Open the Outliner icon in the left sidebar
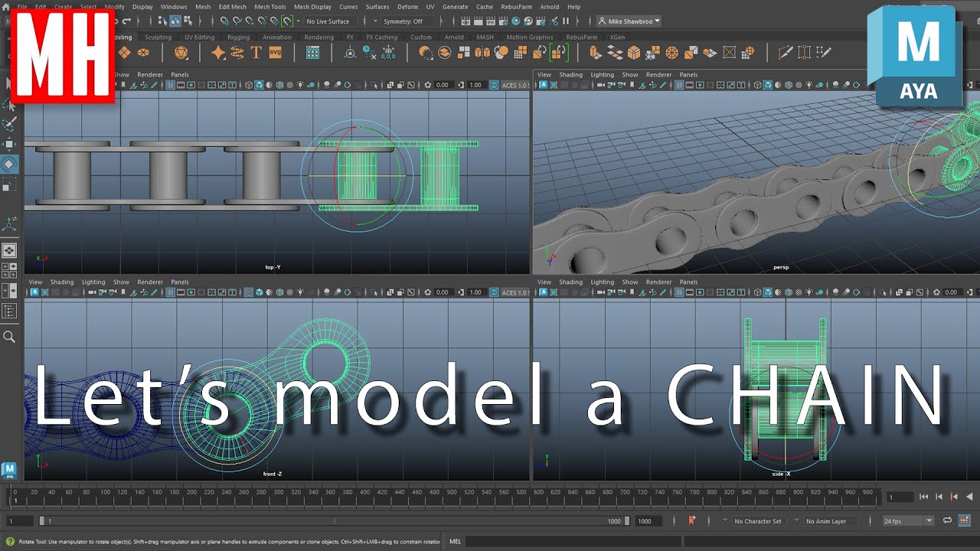The width and height of the screenshot is (980, 551). [9, 311]
